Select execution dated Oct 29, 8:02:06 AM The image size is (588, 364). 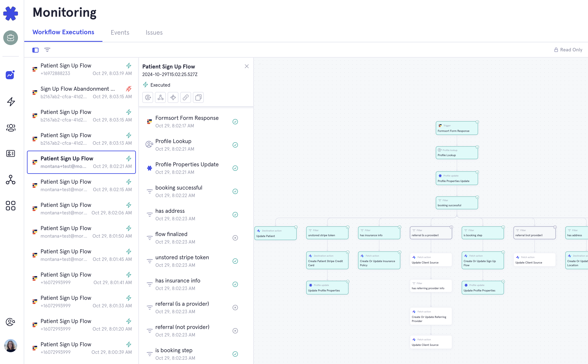(81, 209)
